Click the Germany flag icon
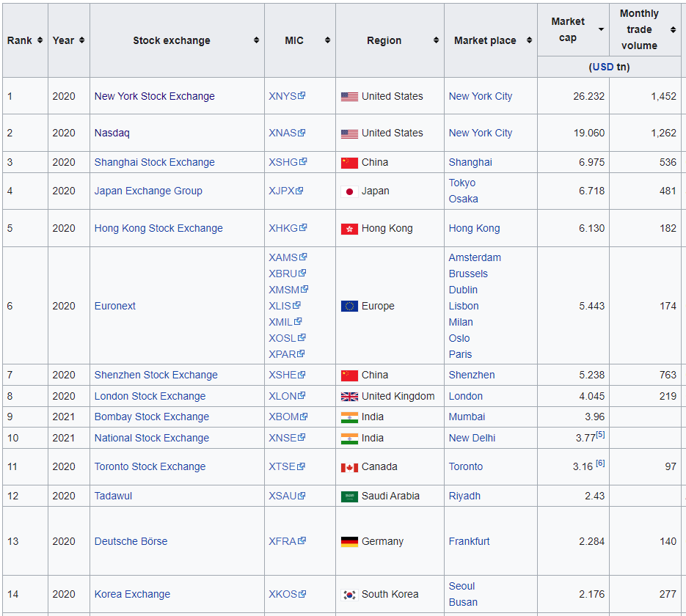Image resolution: width=686 pixels, height=616 pixels. tap(349, 542)
